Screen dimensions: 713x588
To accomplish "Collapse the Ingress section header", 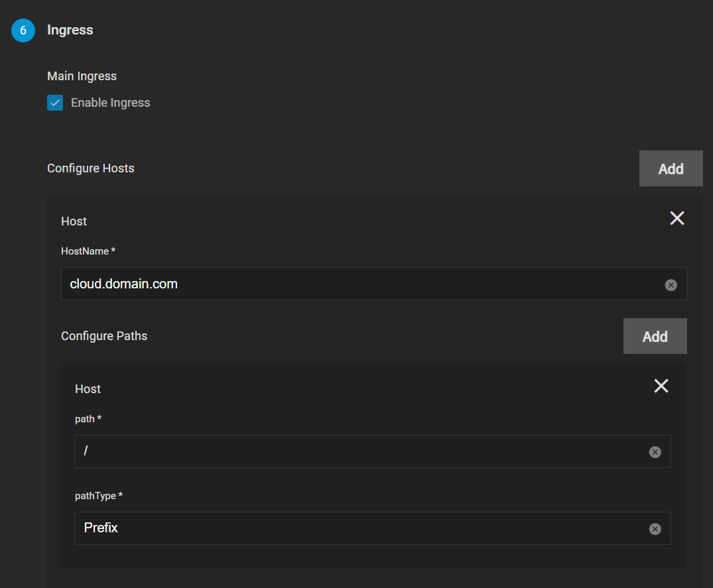I will point(70,30).
